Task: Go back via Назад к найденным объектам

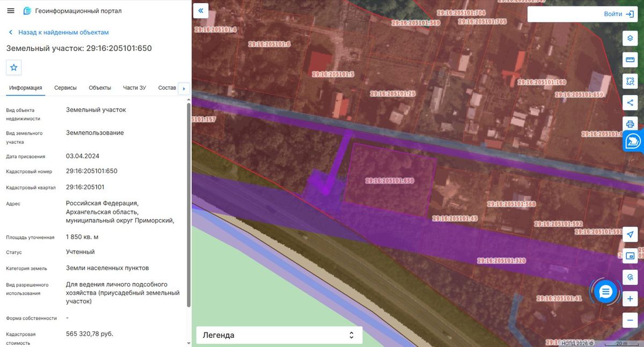Action: [x=58, y=32]
